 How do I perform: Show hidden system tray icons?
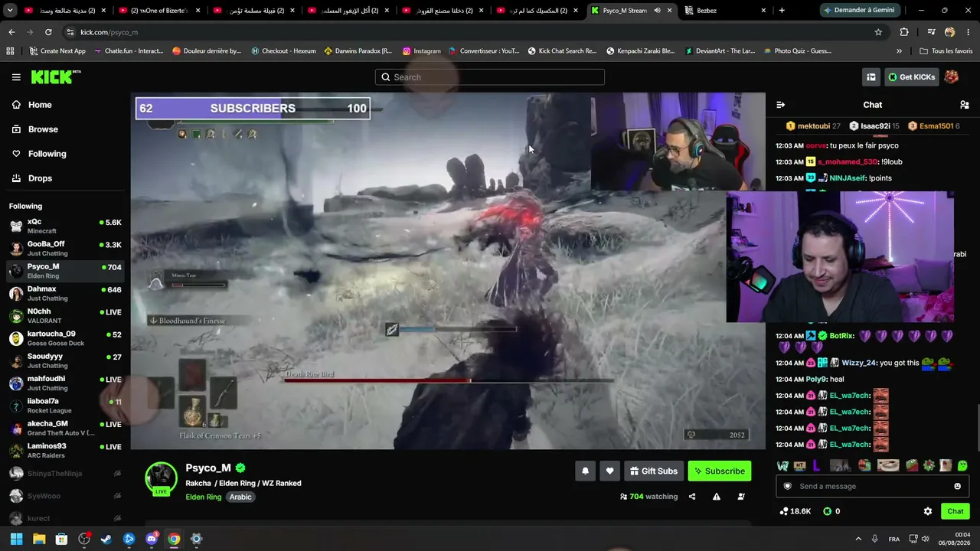[x=858, y=539]
